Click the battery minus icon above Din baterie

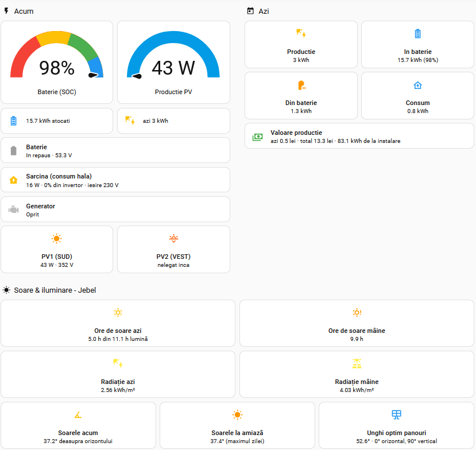tap(301, 86)
